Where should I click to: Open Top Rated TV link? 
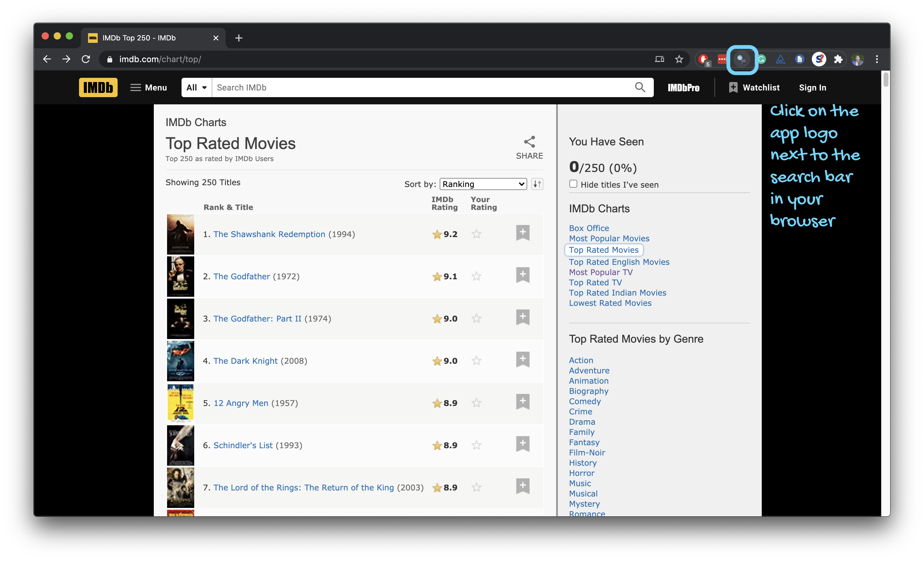click(595, 282)
